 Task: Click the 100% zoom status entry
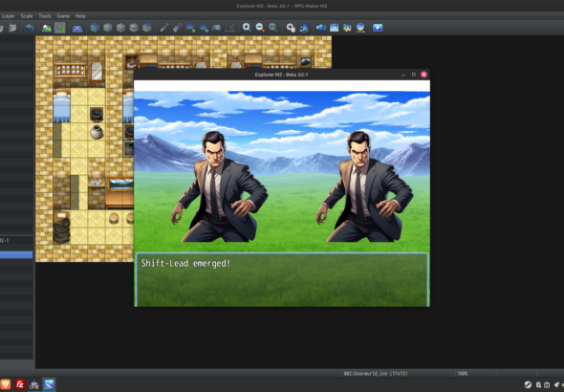[463, 374]
